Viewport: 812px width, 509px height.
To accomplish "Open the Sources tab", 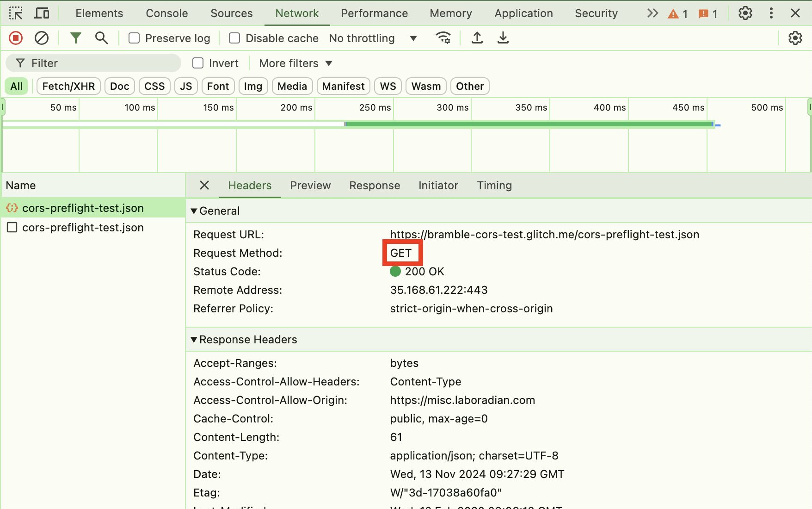I will point(232,13).
